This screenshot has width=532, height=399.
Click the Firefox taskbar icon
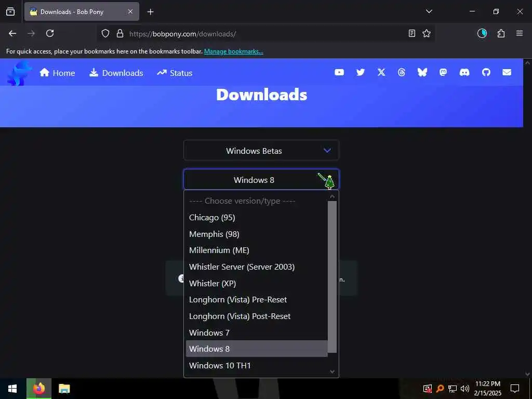39,389
